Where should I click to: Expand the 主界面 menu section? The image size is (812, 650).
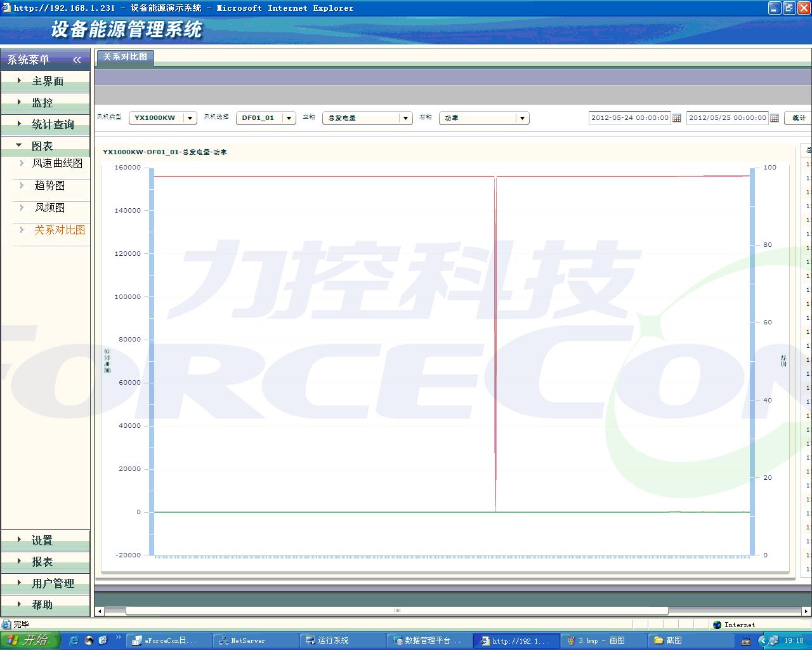click(45, 81)
